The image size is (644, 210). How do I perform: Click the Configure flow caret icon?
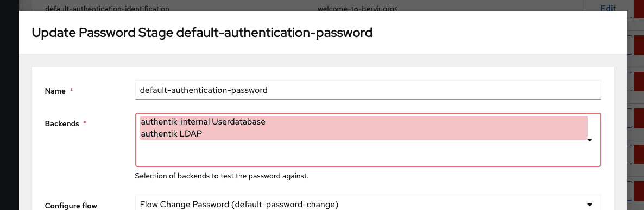590,205
